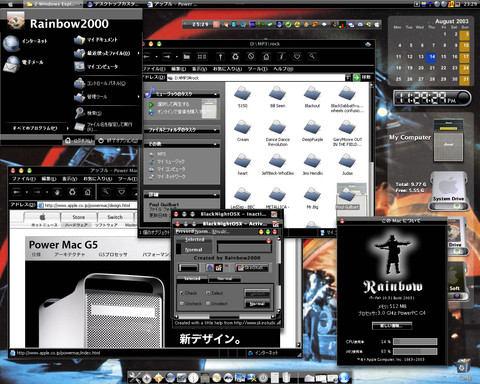Viewport: 480px width, 384px height.
Task: Click the Search magnifier in MP3 rock explorer toolbar
Action: 312,57
